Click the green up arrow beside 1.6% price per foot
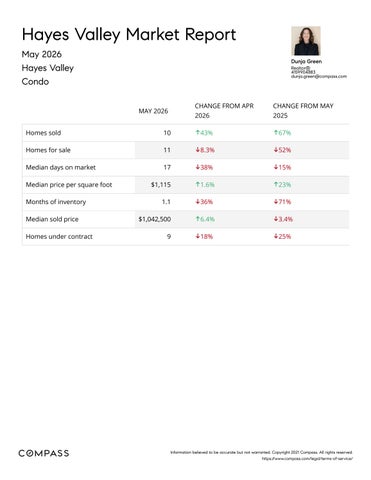Viewport: 371px width, 480px height. 197,185
